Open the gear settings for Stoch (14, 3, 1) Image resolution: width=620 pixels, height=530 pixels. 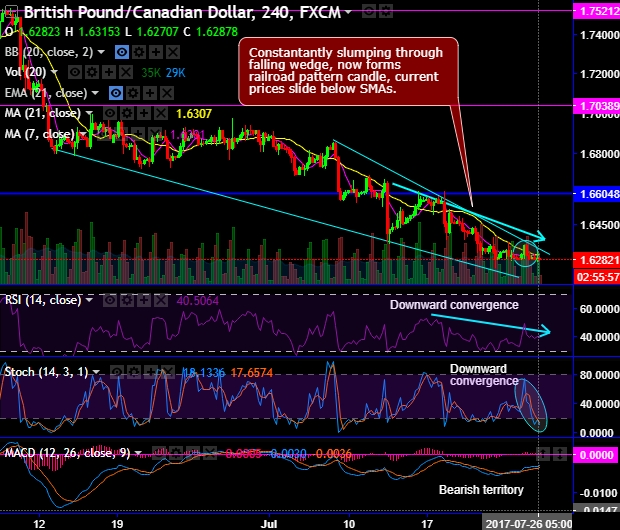pos(134,372)
